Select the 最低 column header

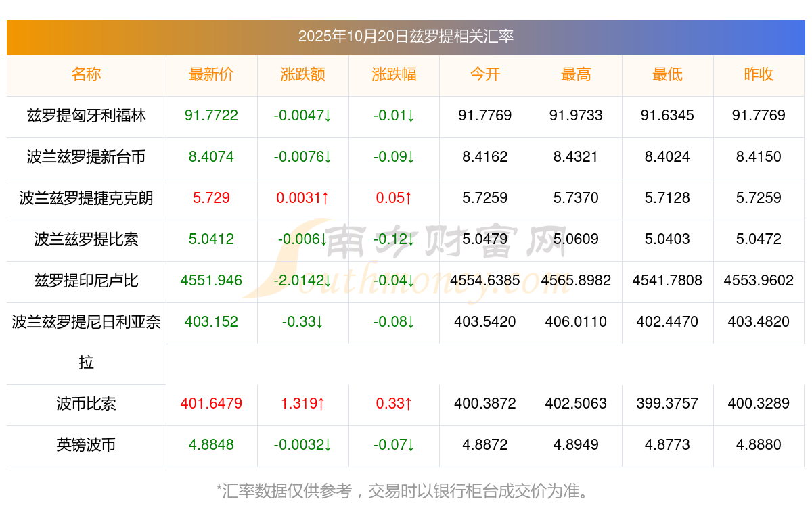[x=667, y=74]
